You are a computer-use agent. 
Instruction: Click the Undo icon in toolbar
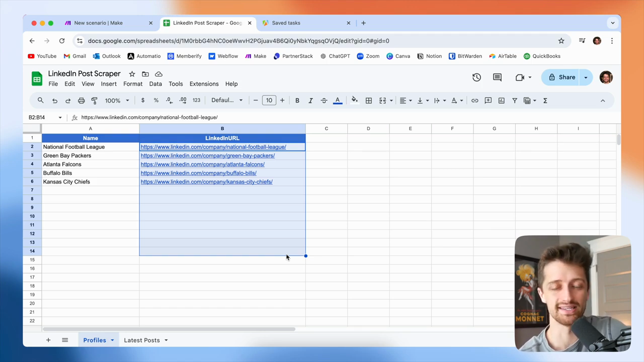[55, 101]
